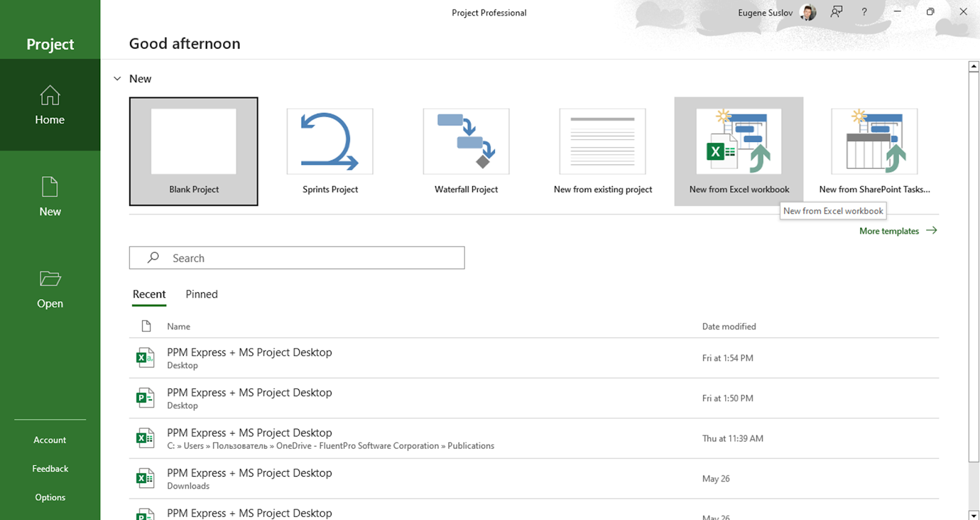
Task: Open the Options dialog
Action: click(50, 497)
